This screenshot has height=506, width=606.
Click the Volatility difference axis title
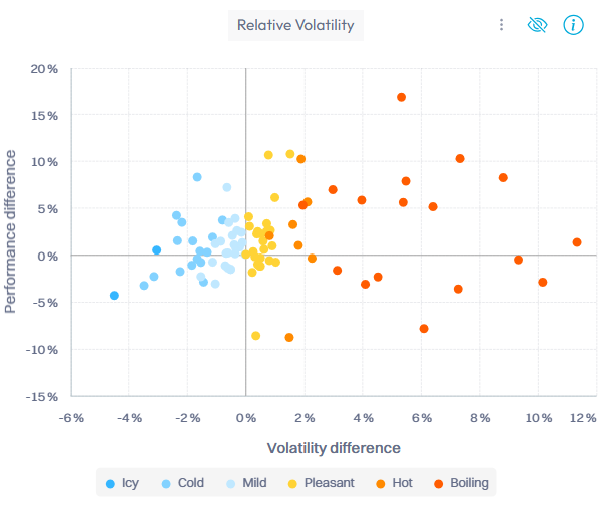pyautogui.click(x=333, y=448)
